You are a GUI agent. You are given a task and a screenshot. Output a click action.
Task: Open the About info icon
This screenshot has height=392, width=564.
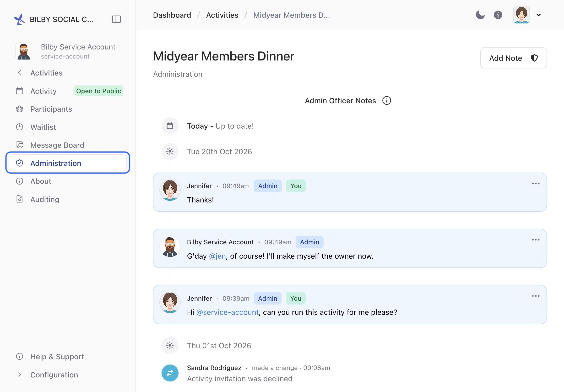[19, 181]
